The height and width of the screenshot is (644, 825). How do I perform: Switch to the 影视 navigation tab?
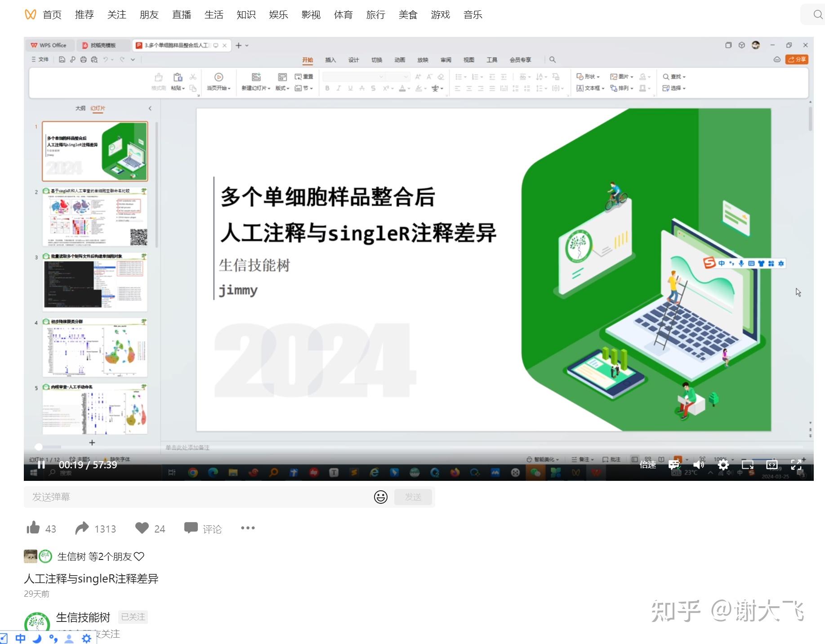point(311,14)
